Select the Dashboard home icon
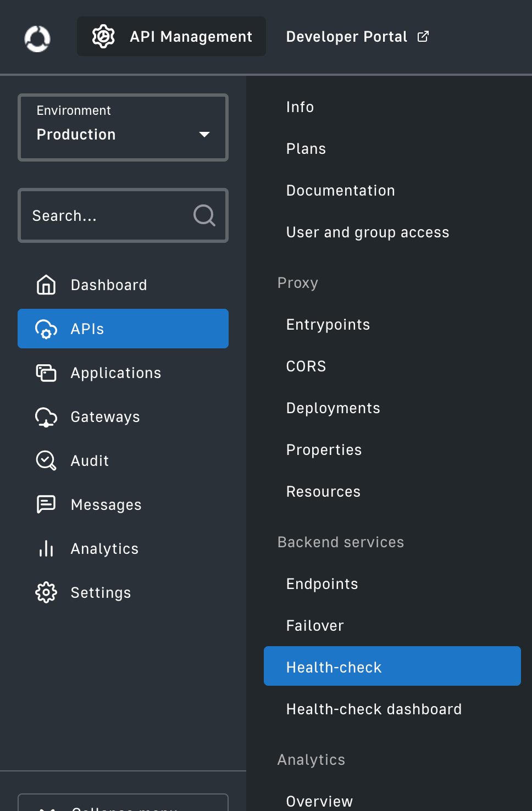Screen dimensions: 532x811 (x=46, y=285)
